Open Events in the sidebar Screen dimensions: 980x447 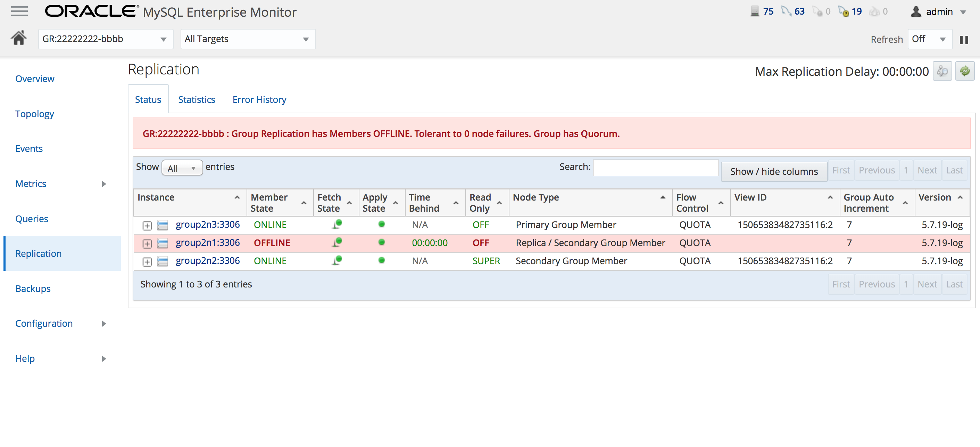pos(29,148)
